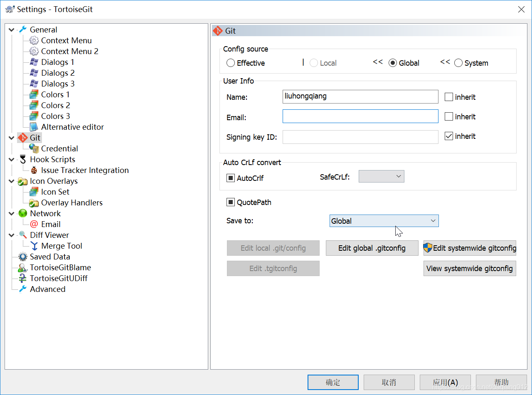Screen dimensions: 532x395
Task: Select the Effective config source radio
Action: 231,63
